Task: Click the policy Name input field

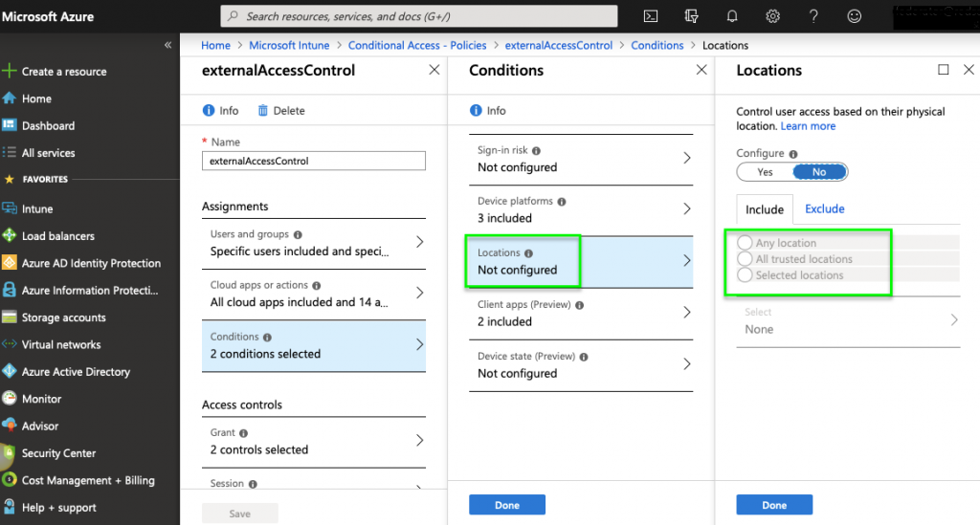Action: pyautogui.click(x=314, y=161)
